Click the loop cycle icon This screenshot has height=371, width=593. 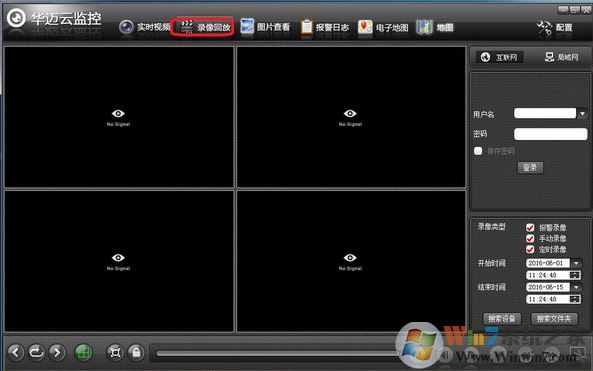[36, 352]
